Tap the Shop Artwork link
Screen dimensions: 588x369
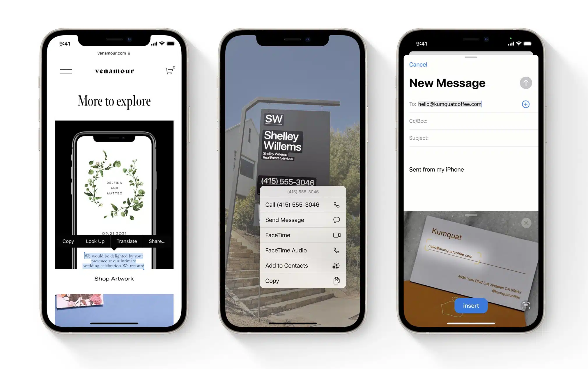point(115,278)
